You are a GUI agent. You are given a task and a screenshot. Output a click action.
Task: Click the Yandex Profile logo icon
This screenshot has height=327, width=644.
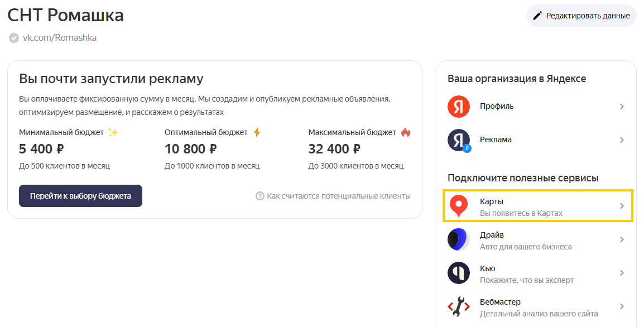[x=459, y=107]
